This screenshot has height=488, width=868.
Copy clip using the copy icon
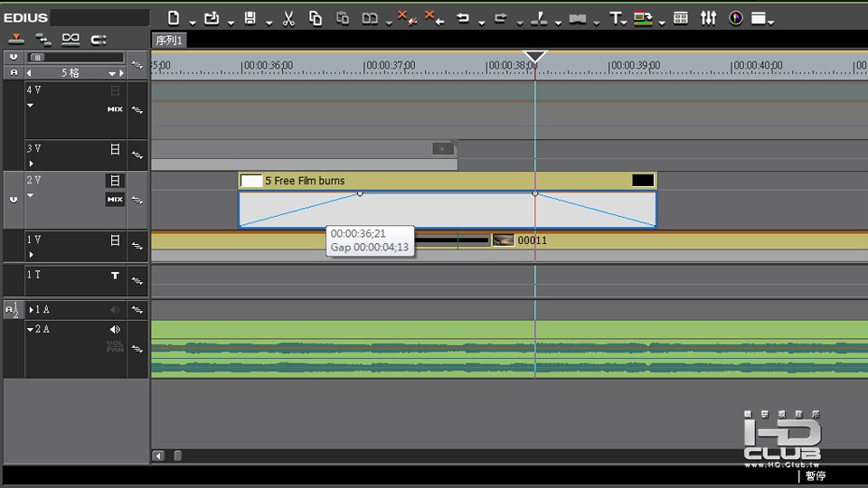coord(316,18)
